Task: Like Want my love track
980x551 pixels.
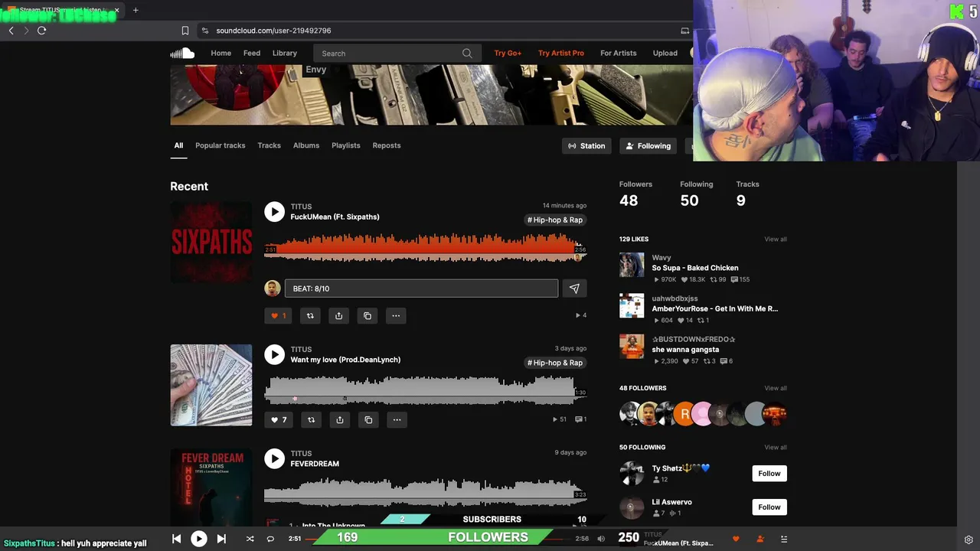Action: [279, 419]
